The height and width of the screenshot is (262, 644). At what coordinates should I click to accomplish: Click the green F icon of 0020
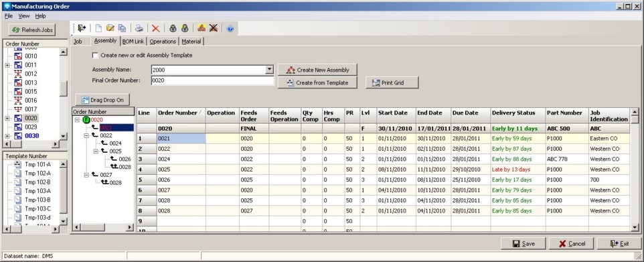(86, 120)
